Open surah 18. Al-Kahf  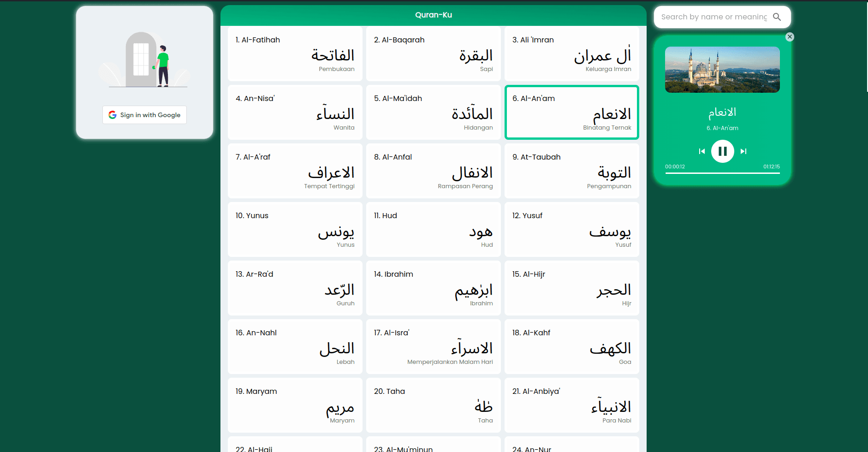coord(572,347)
